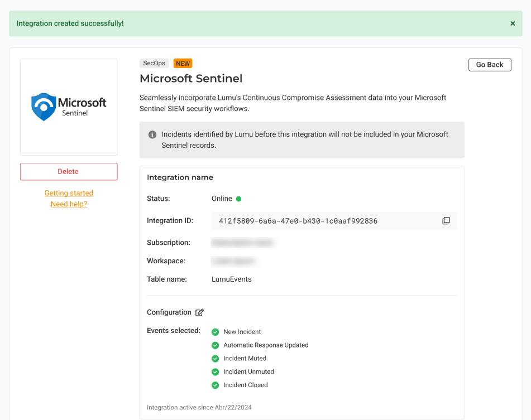Click the Incident Muted checkmark

click(x=215, y=359)
